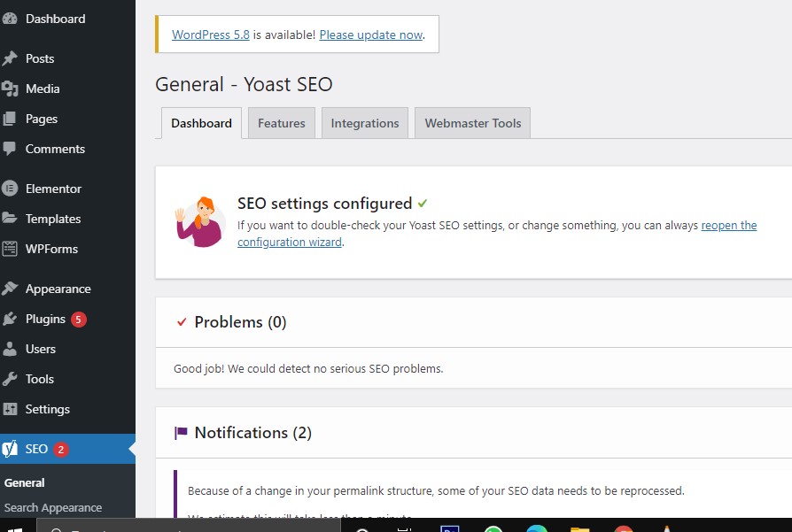Click the Posts pushpin icon in sidebar
792x532 pixels.
[x=11, y=58]
